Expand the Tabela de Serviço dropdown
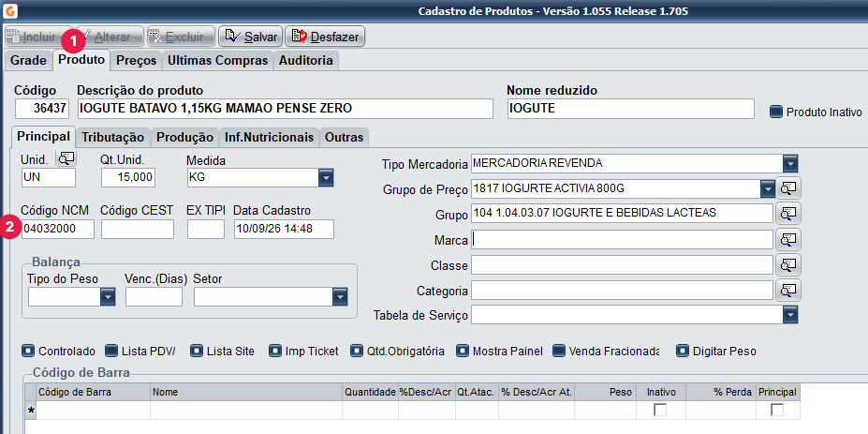Image resolution: width=868 pixels, height=434 pixels. 790,316
